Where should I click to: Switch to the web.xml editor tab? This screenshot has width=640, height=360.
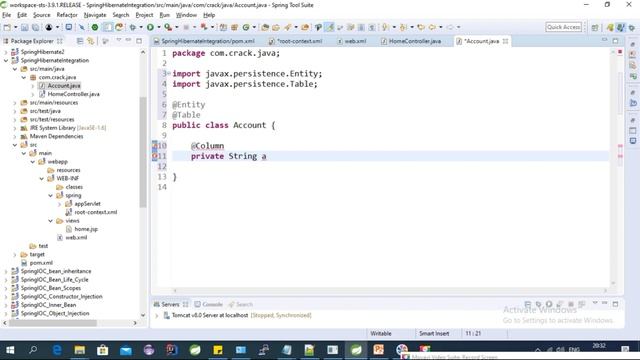[352, 41]
